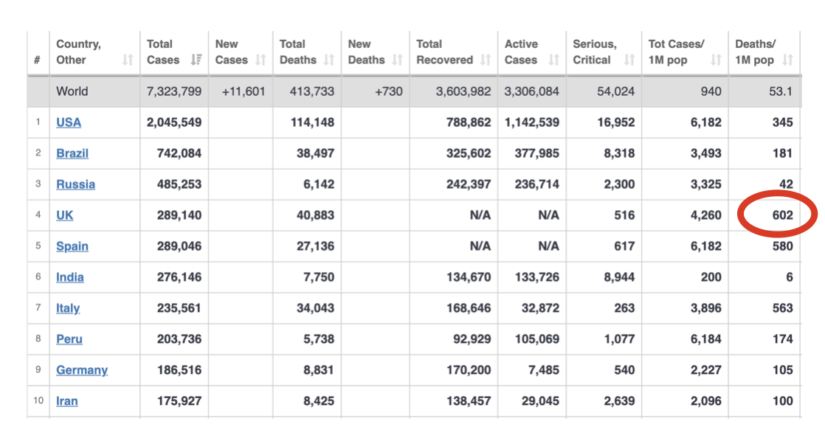Open the Russia country link

click(x=76, y=185)
